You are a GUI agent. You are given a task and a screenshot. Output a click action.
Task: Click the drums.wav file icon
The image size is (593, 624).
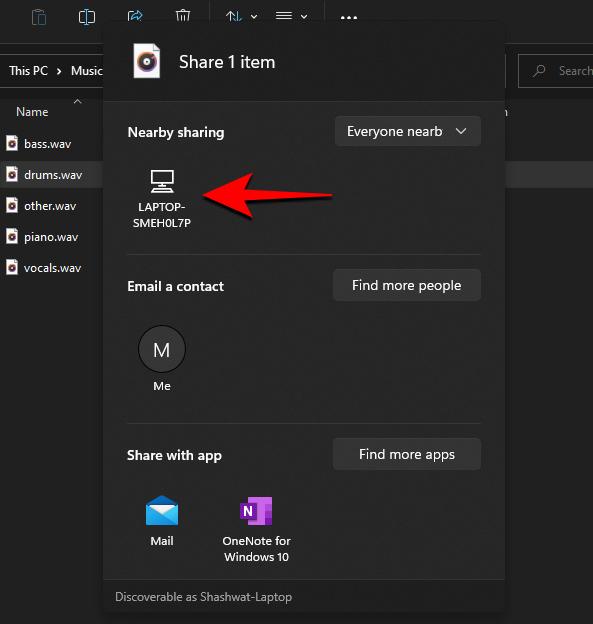coord(12,174)
